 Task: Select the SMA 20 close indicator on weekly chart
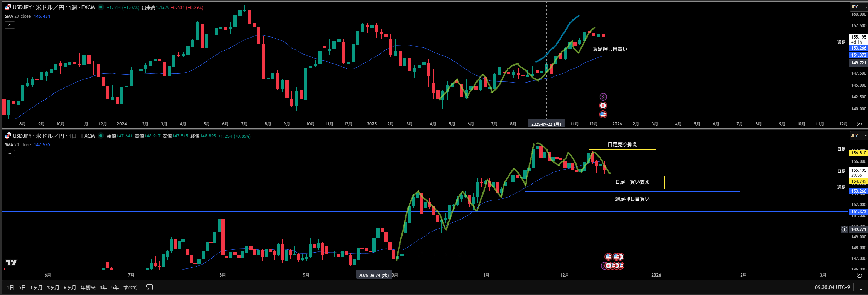tap(18, 16)
